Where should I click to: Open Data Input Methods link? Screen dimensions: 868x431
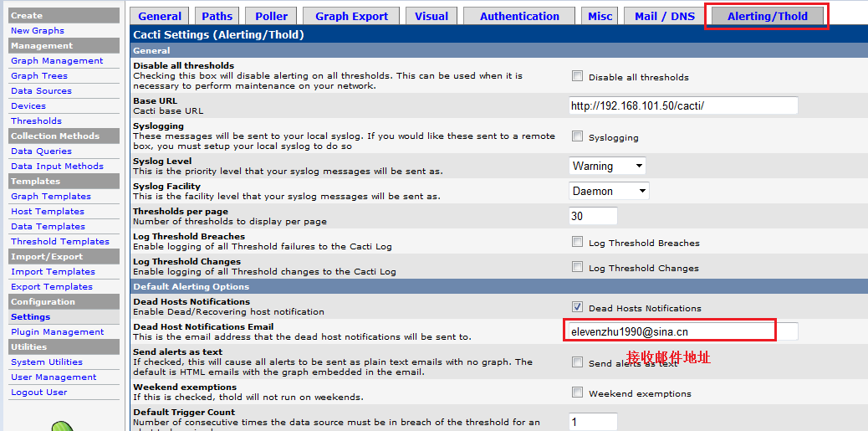(x=57, y=166)
